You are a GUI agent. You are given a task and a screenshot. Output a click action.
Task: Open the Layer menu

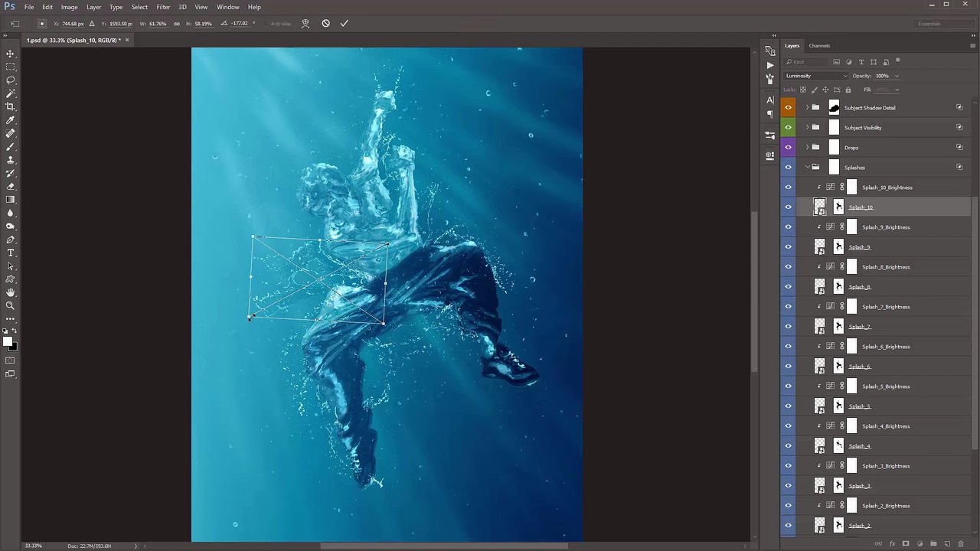point(93,7)
